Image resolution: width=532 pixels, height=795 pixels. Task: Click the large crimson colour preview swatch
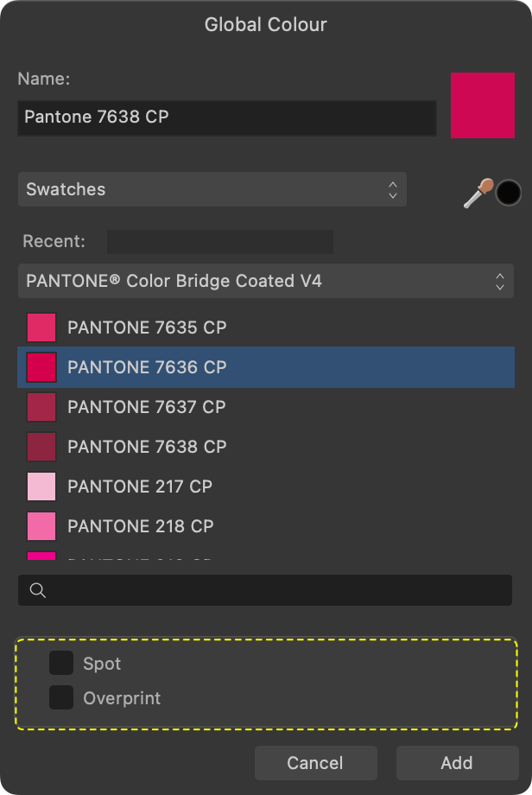[x=482, y=105]
